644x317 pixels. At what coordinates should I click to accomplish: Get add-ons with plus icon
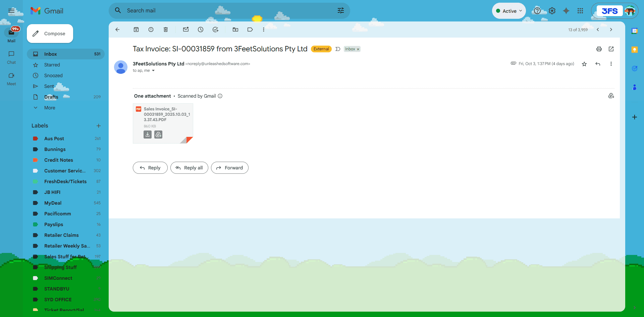635,117
